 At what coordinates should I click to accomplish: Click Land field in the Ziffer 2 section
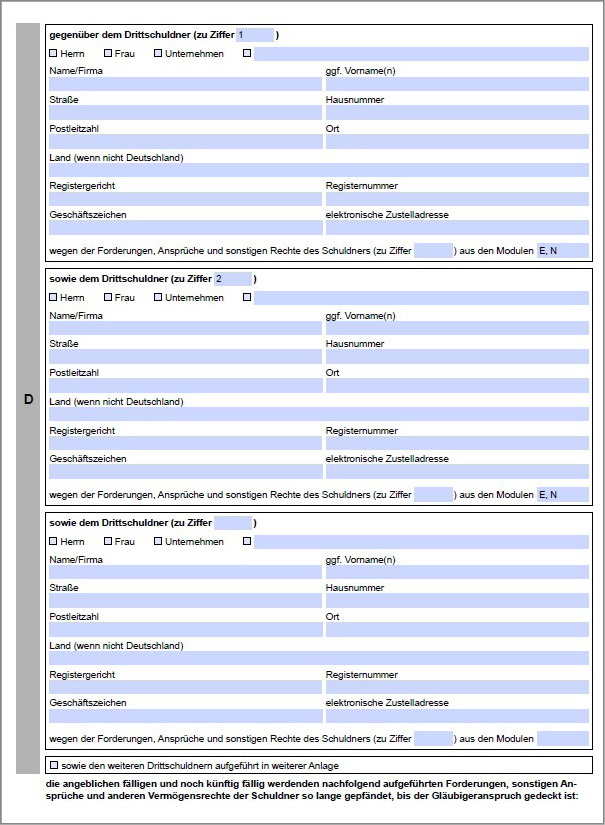[319, 415]
